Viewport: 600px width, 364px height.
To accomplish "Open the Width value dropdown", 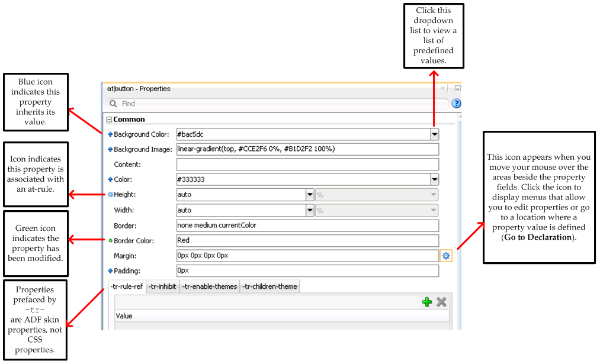I will point(310,210).
